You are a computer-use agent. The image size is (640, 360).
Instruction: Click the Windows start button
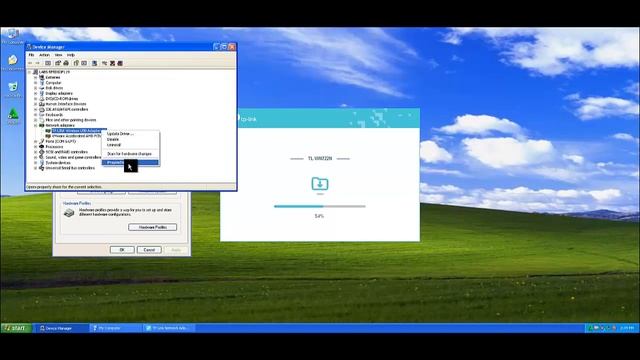(x=16, y=328)
